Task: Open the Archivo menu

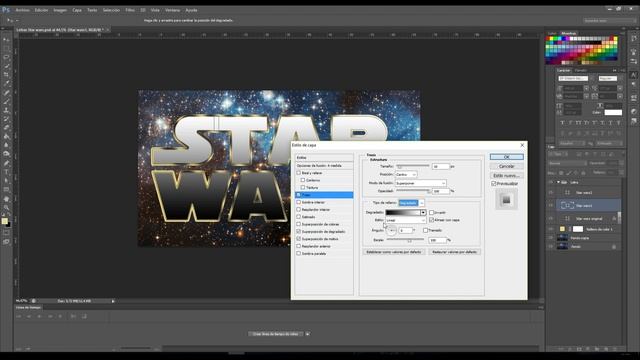Action: point(22,10)
